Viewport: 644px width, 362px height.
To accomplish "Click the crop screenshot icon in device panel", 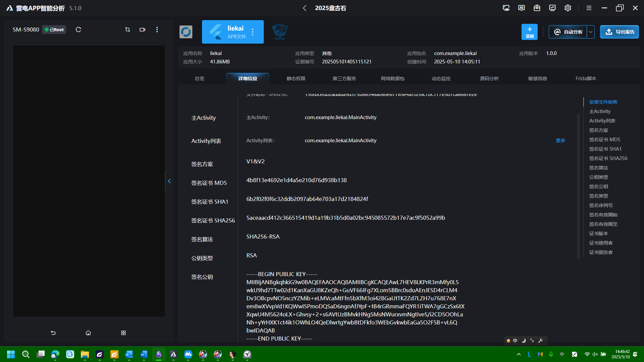I will point(128,30).
